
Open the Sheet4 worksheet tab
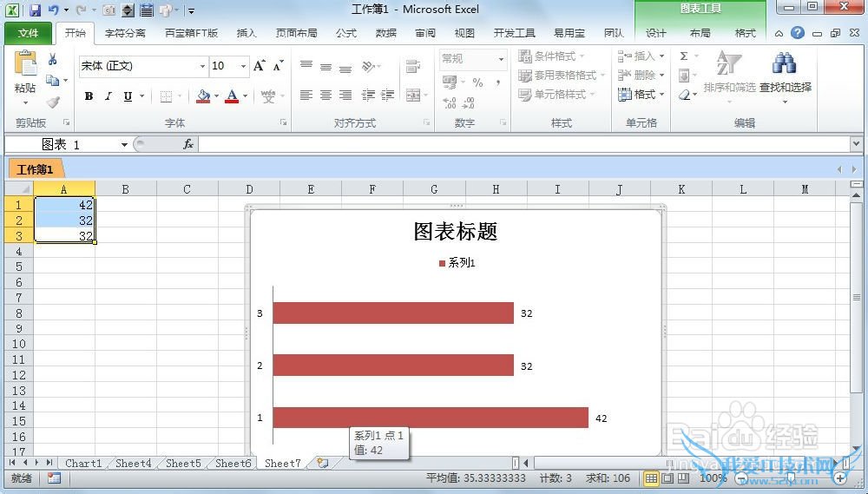[x=133, y=463]
